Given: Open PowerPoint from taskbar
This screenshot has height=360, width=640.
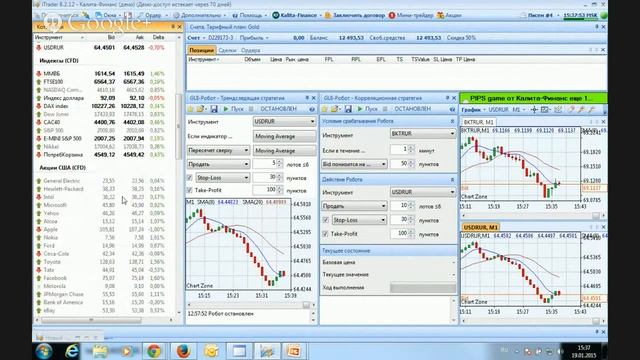Looking at the screenshot, I should coord(293,351).
